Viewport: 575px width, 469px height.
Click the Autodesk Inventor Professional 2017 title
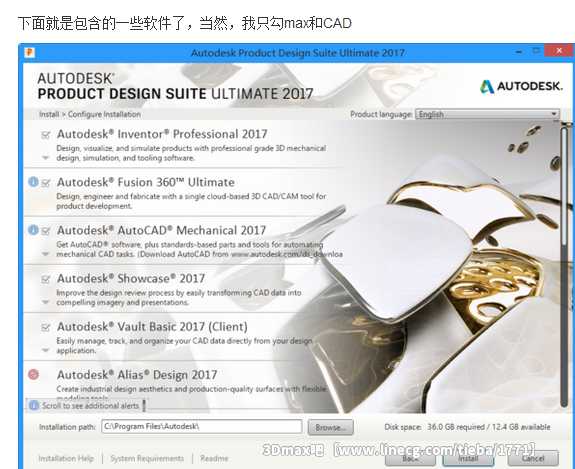[x=162, y=134]
